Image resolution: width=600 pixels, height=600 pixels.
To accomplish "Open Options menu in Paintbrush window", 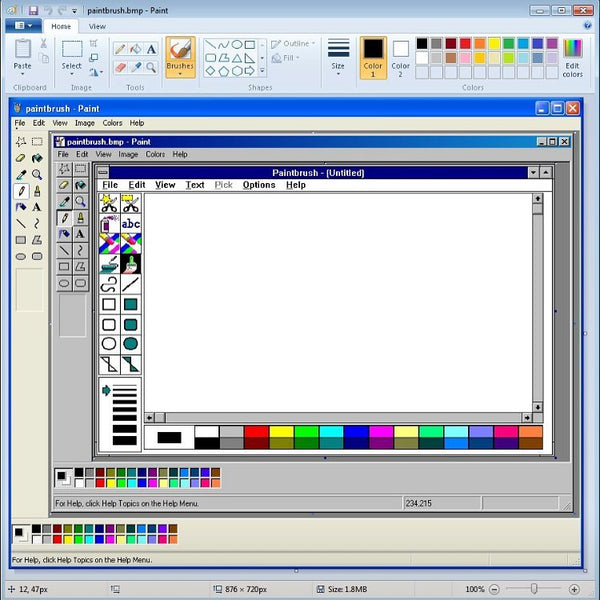I will (259, 185).
